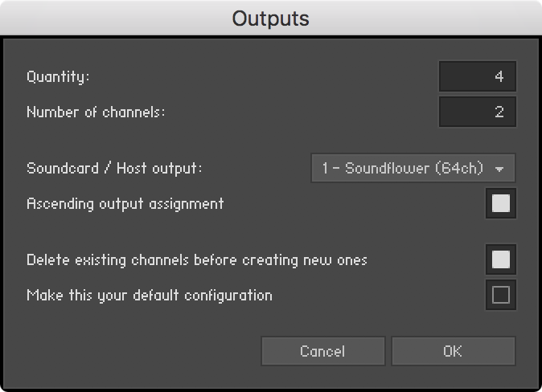Select the number 4 in Quantity
The image size is (542, 392).
coord(499,76)
